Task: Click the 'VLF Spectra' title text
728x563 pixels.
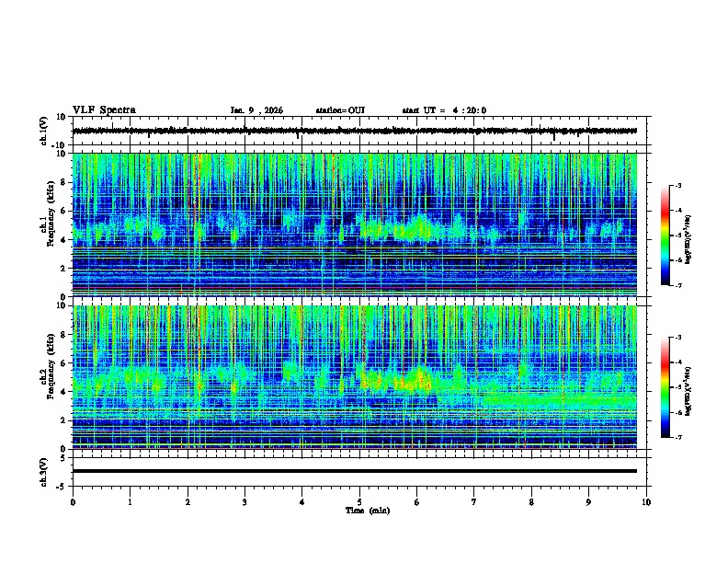Action: (x=104, y=110)
